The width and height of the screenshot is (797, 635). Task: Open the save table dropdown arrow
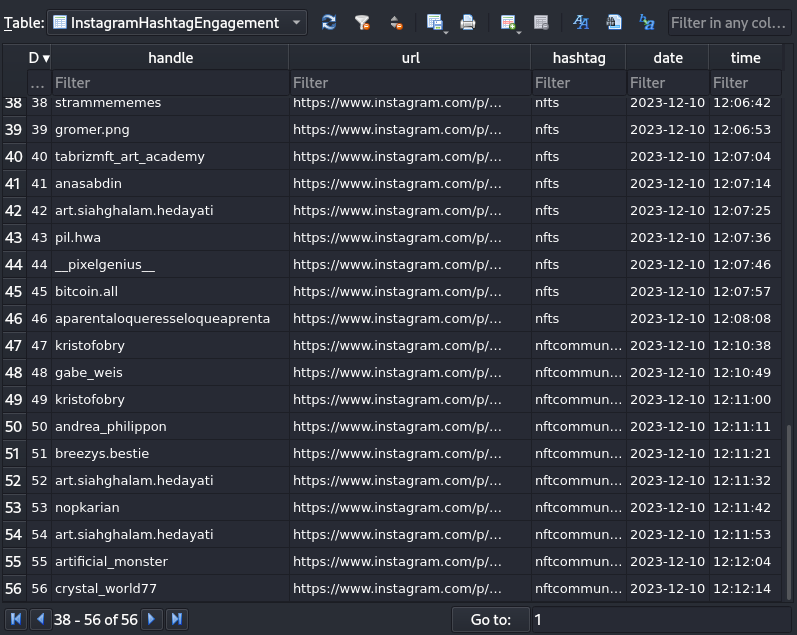[446, 32]
